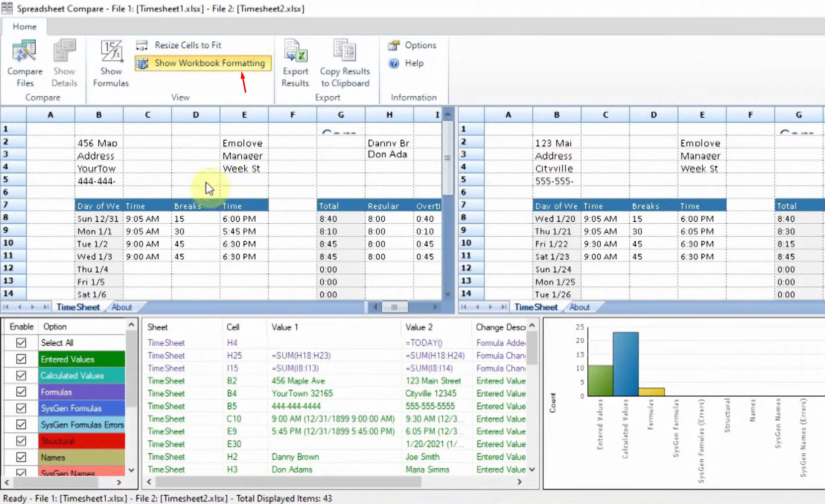This screenshot has height=504, width=825.
Task: Toggle Show Workbook Formatting
Action: click(x=203, y=63)
